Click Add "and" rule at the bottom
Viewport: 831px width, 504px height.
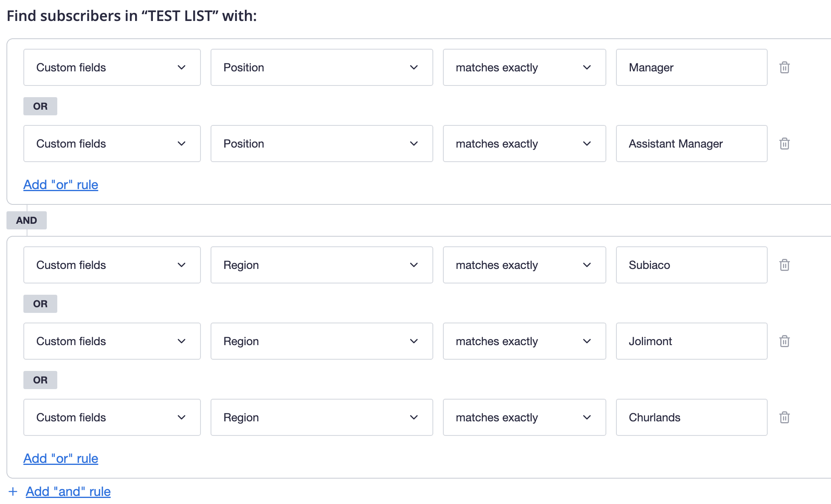[x=68, y=491]
